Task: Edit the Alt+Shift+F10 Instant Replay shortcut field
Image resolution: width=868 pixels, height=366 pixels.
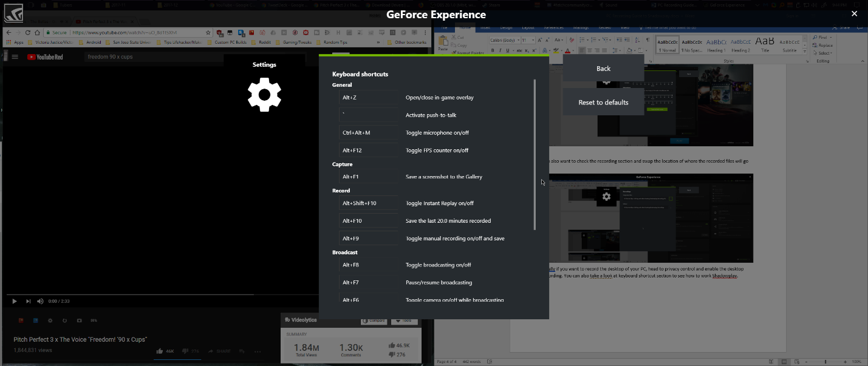Action: tap(369, 203)
